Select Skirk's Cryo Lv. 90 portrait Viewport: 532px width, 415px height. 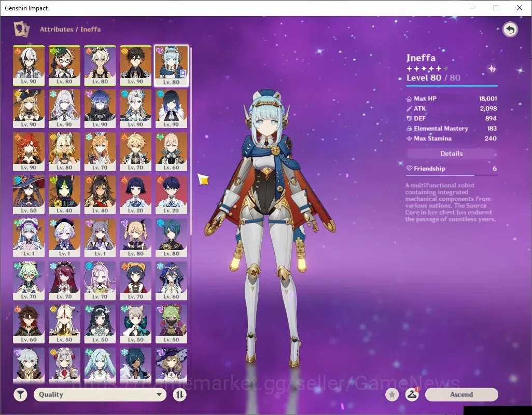click(x=64, y=108)
